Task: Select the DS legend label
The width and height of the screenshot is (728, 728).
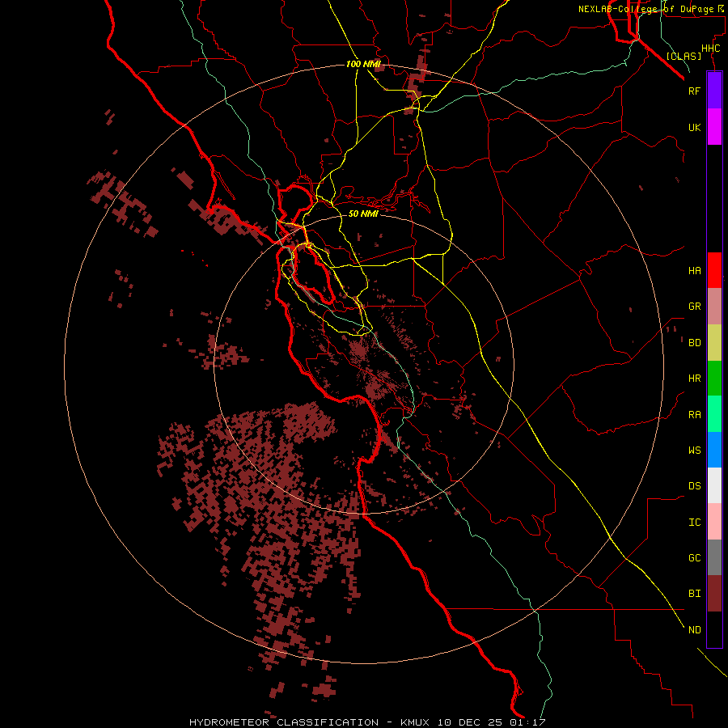Action: 694,485
